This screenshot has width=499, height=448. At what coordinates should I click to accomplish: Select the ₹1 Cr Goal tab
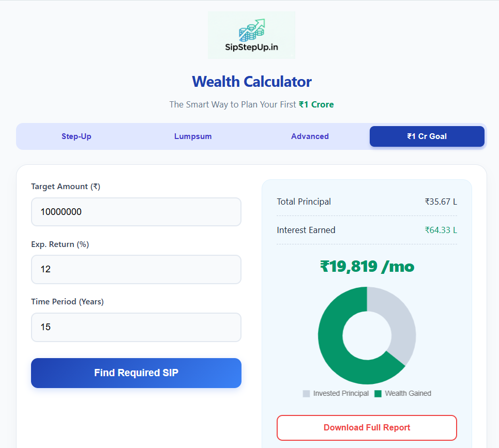pyautogui.click(x=427, y=136)
